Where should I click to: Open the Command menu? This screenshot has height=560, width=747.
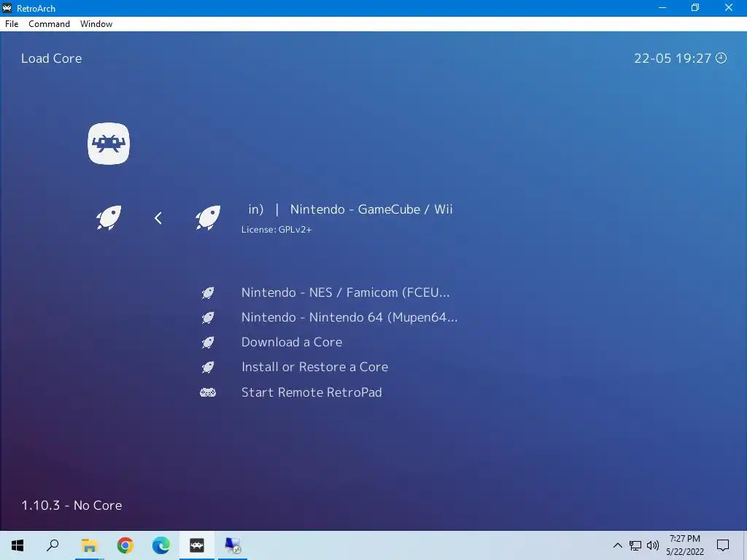click(x=49, y=24)
